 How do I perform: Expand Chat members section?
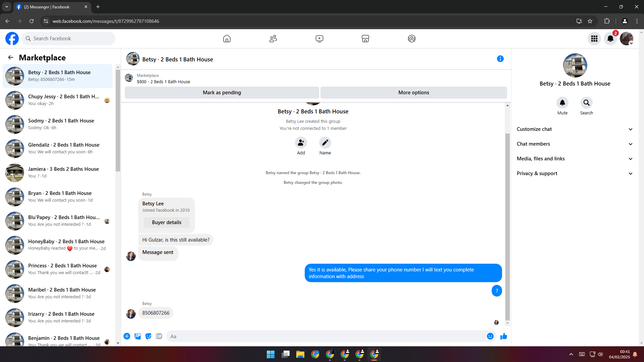pos(575,144)
